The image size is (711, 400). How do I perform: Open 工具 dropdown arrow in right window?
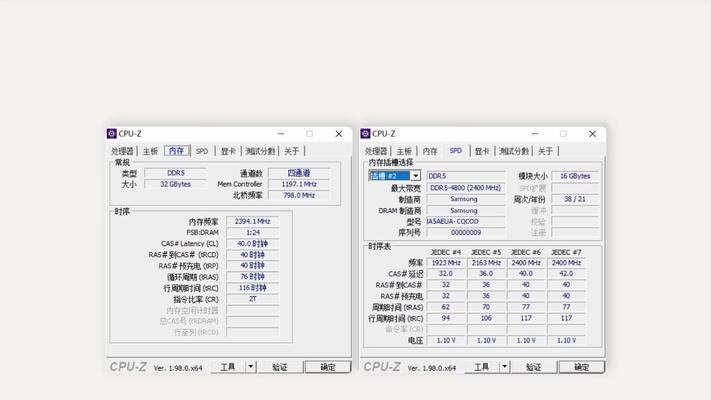[x=504, y=367]
